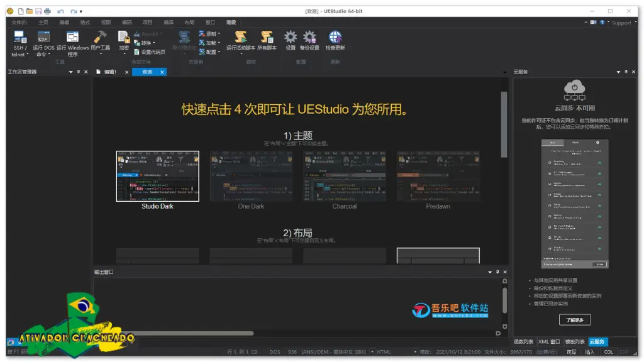Switch to 模板列表 bottom tab
Viewport: 644px width, 362px height.
click(575, 342)
